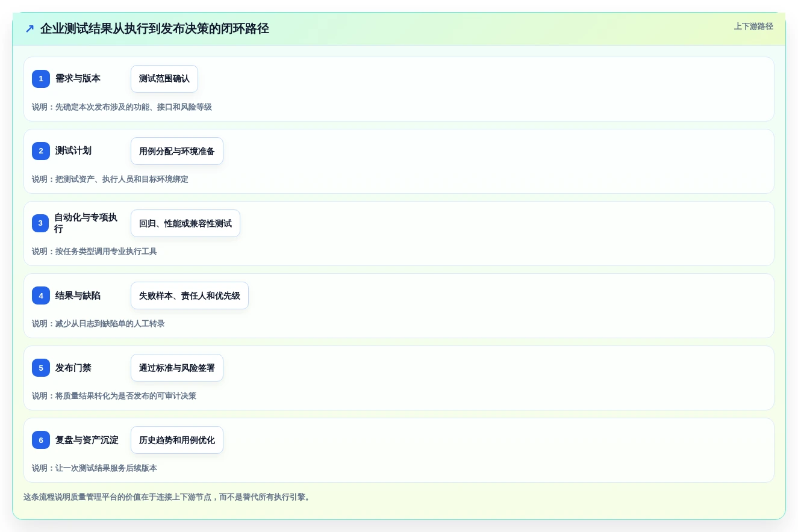The height and width of the screenshot is (532, 798).
Task: Click the 复盘与资产沉淀 step title
Action: (x=87, y=440)
